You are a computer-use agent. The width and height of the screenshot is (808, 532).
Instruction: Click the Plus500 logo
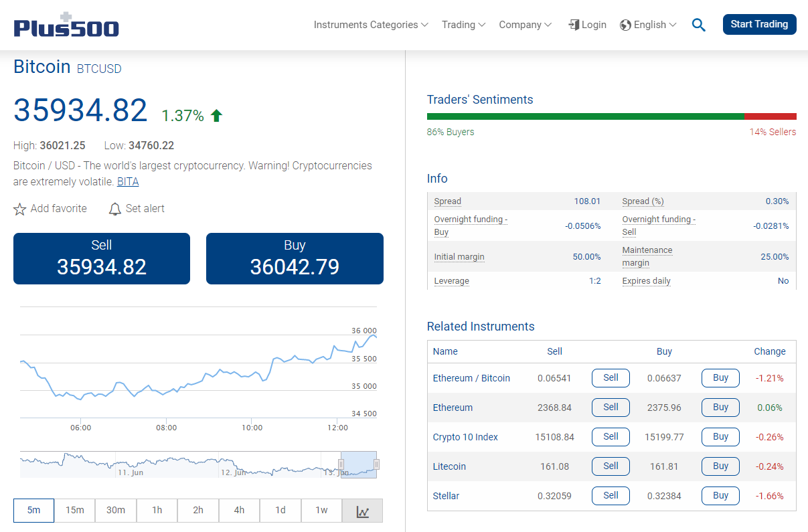[66, 25]
